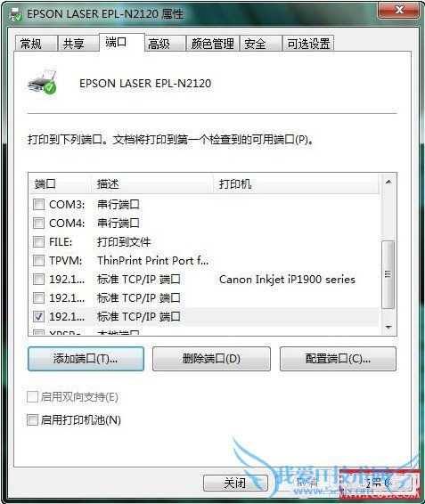The width and height of the screenshot is (425, 504).
Task: Check the COM3 serial port checkbox
Action: click(38, 204)
